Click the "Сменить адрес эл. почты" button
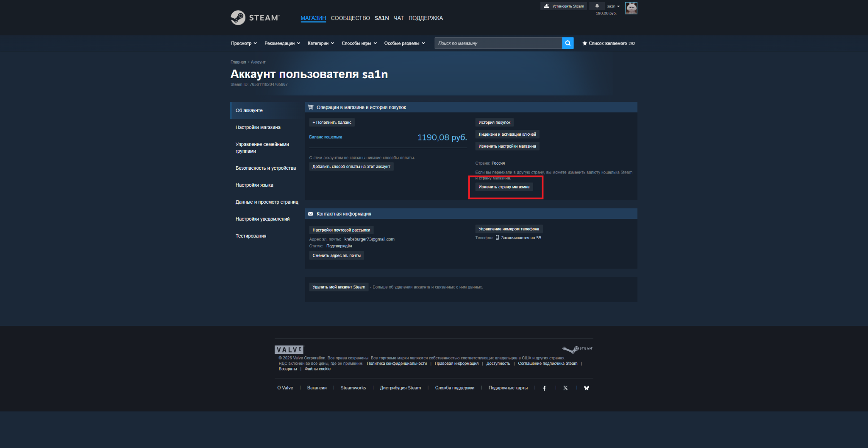 point(337,255)
